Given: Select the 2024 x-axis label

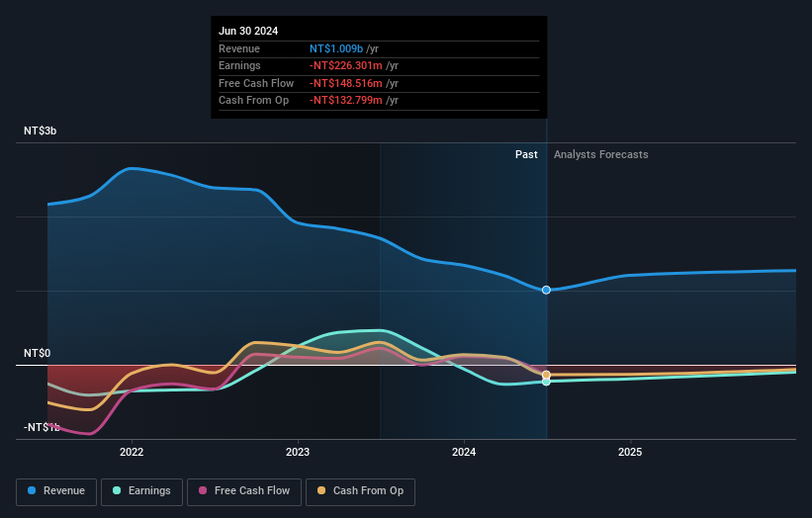Looking at the screenshot, I should point(464,452).
